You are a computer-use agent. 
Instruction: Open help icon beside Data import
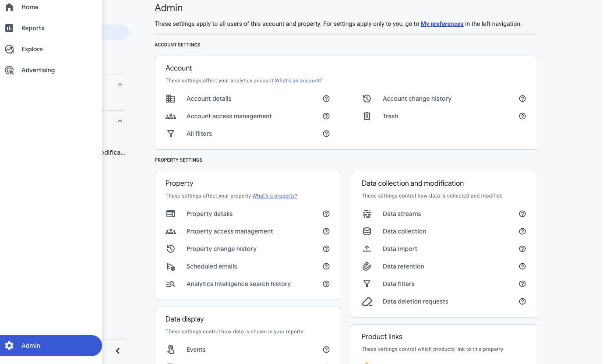point(522,249)
